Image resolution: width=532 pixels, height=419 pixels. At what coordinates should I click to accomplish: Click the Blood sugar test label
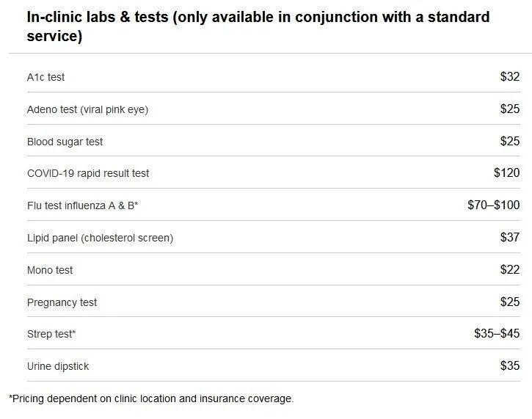click(65, 142)
